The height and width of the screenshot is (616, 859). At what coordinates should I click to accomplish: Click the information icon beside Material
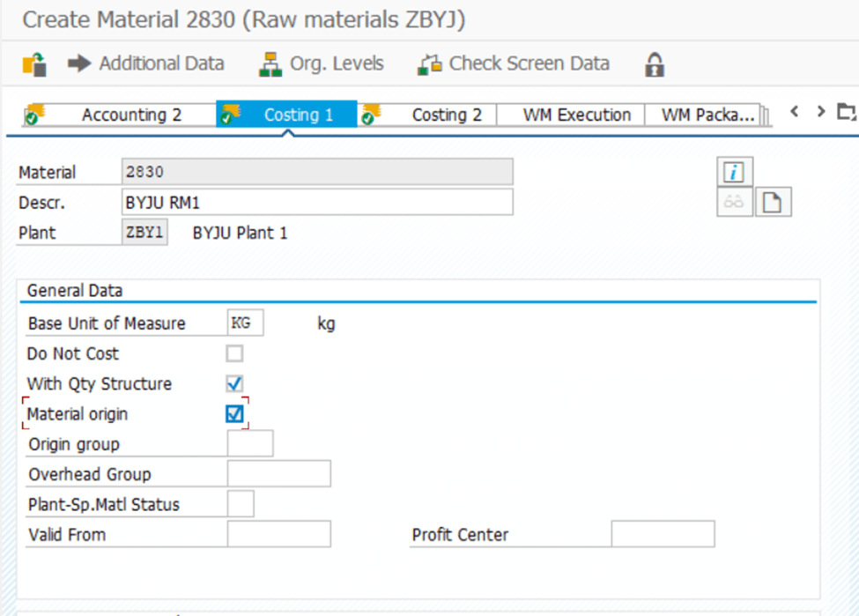point(734,173)
